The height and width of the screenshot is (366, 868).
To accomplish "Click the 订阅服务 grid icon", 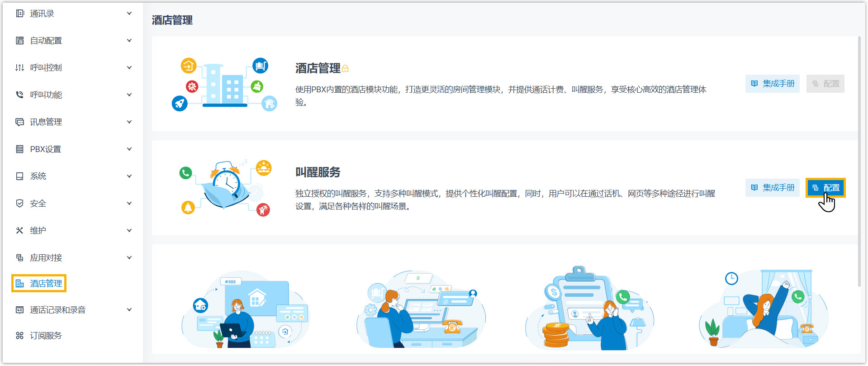I will pyautogui.click(x=19, y=336).
